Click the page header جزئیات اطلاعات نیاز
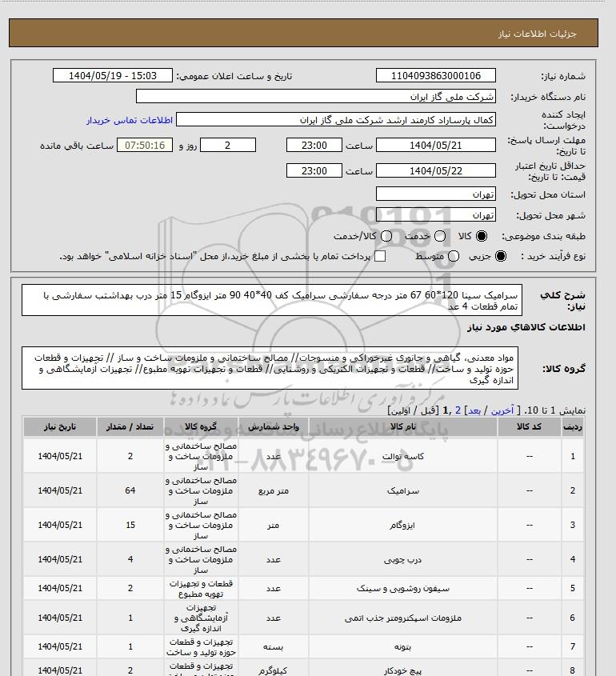The image size is (616, 676). click(537, 34)
